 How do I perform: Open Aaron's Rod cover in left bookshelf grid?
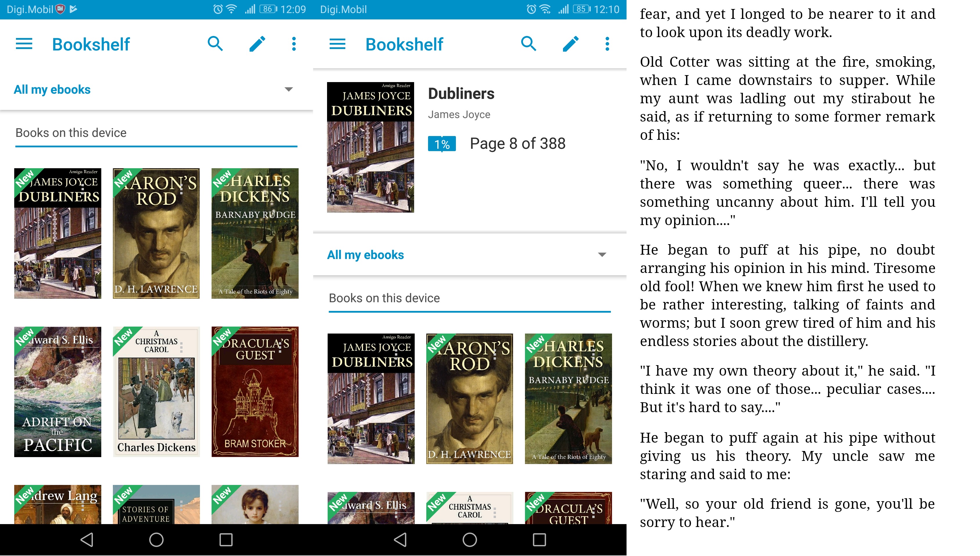(156, 233)
